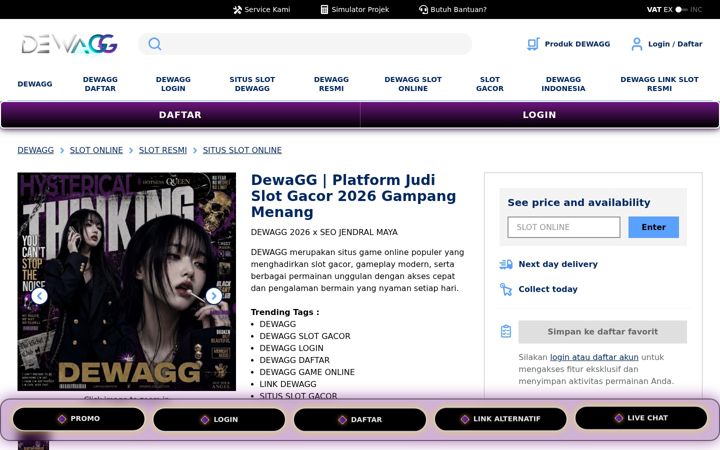The image size is (720, 450).
Task: Click the user account icon
Action: coord(637,44)
